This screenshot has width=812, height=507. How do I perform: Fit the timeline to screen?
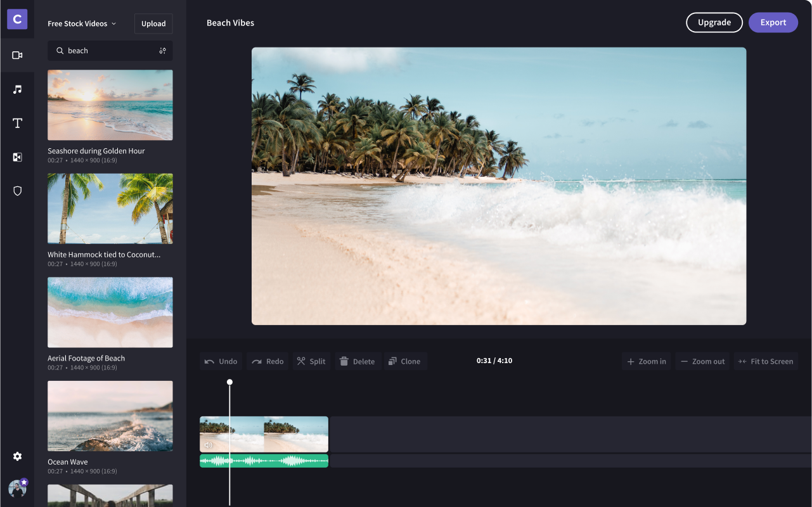(x=766, y=361)
